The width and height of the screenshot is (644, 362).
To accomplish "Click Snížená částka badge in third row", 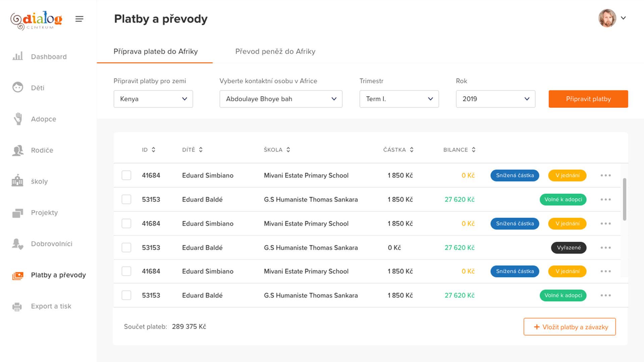I will point(515,224).
